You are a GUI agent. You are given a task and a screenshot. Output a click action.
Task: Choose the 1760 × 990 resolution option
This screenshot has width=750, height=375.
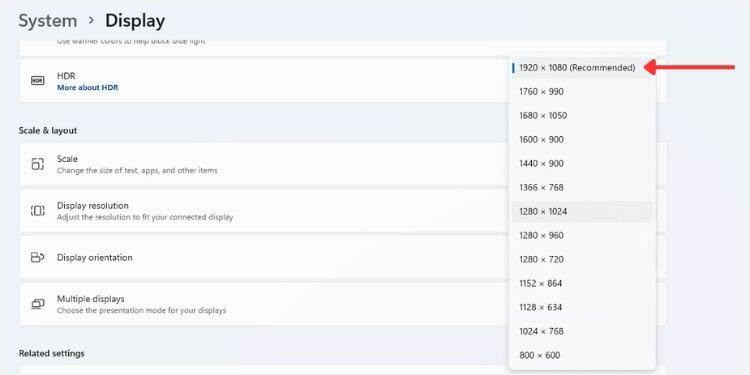pyautogui.click(x=582, y=92)
